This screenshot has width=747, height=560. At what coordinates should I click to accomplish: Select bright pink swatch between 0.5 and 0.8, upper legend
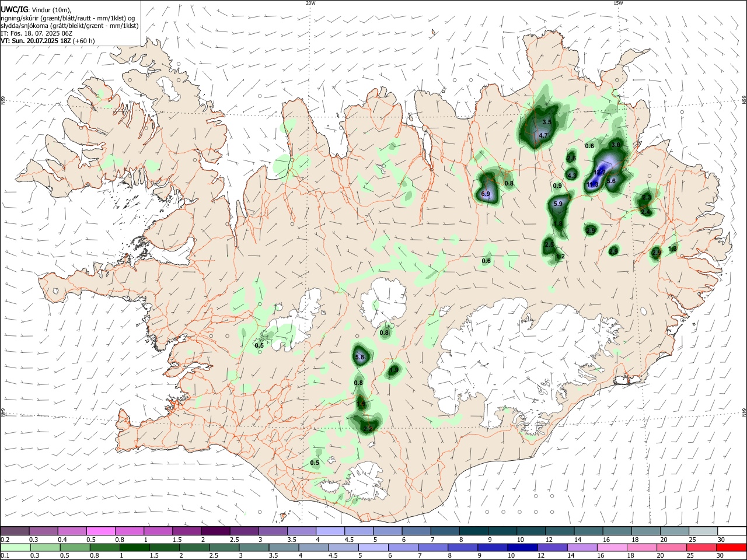(x=100, y=531)
